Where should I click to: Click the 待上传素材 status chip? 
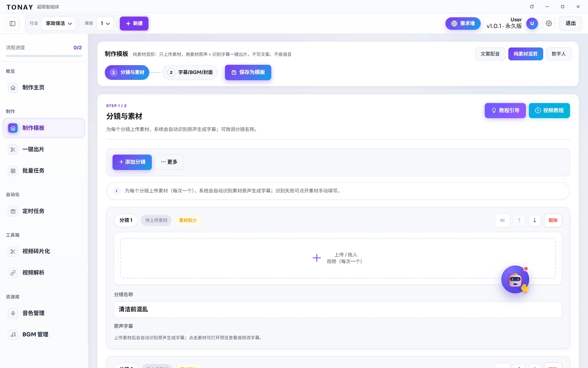[156, 220]
